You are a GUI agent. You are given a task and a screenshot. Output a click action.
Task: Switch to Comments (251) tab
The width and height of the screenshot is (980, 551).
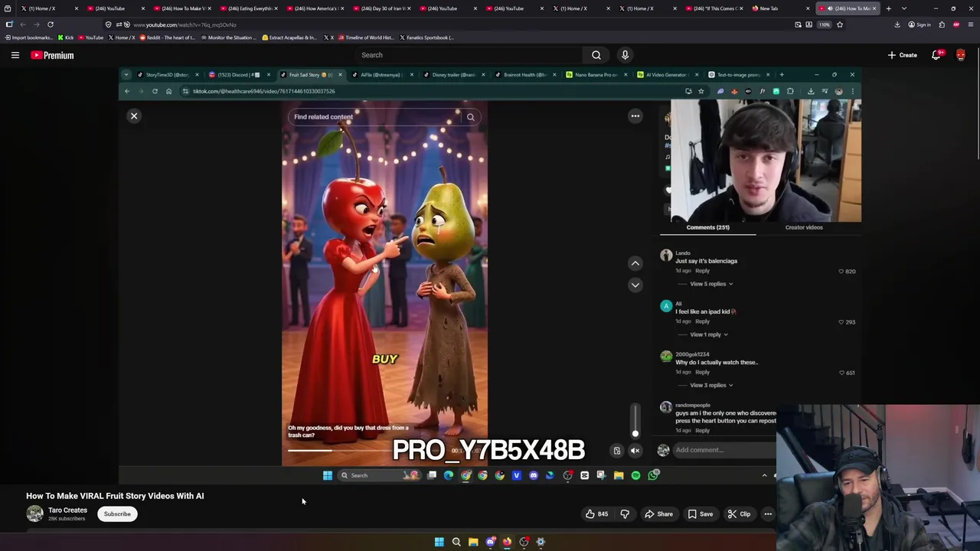coord(707,227)
